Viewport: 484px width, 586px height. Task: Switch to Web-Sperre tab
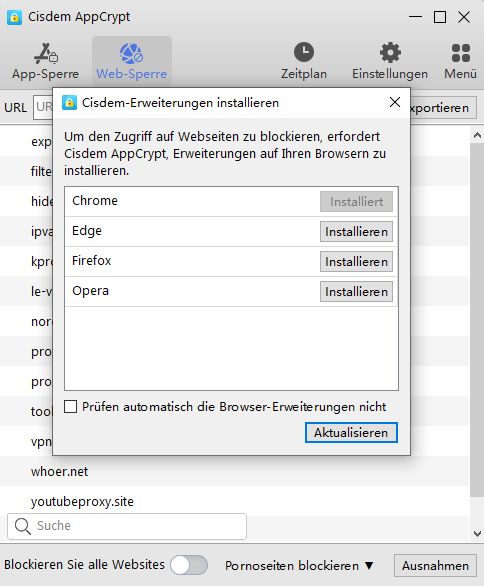[x=132, y=61]
